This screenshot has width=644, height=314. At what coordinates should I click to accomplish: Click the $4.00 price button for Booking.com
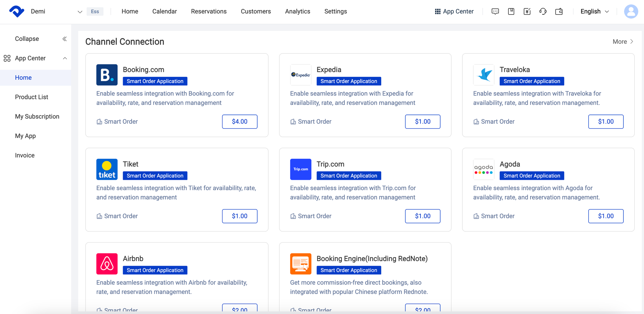click(240, 122)
